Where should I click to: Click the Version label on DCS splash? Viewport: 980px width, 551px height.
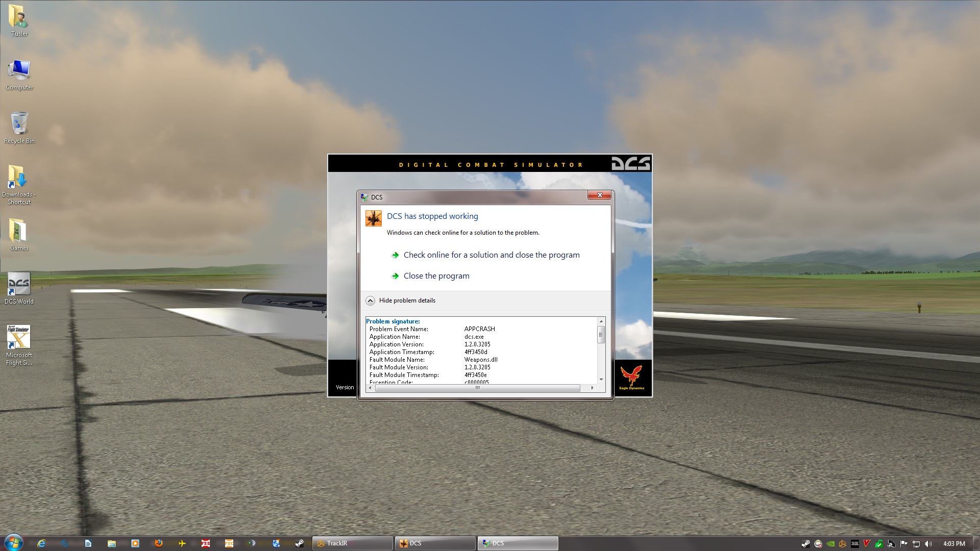345,388
